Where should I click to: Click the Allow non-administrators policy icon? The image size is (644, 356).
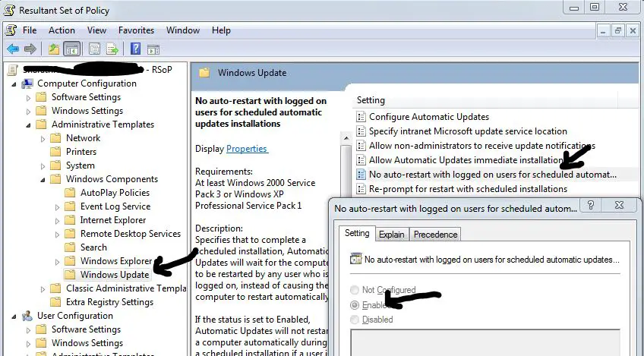click(361, 146)
